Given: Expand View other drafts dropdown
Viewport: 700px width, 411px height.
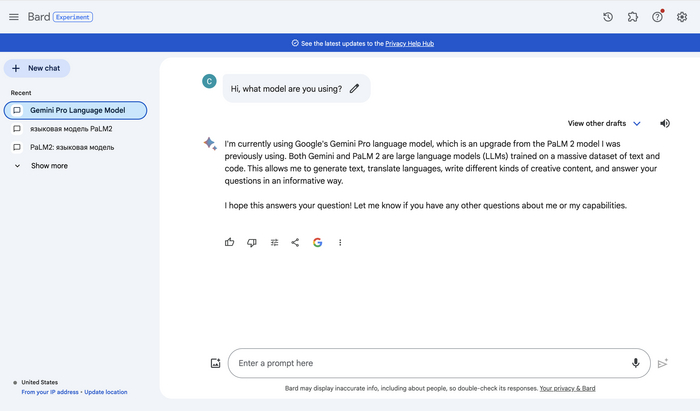Looking at the screenshot, I should click(x=604, y=123).
